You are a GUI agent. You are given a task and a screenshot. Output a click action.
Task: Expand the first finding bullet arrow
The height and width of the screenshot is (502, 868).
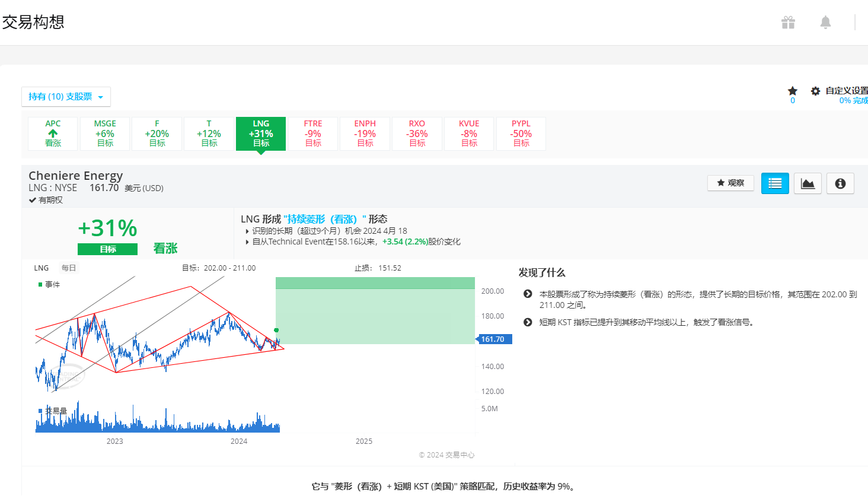[528, 294]
